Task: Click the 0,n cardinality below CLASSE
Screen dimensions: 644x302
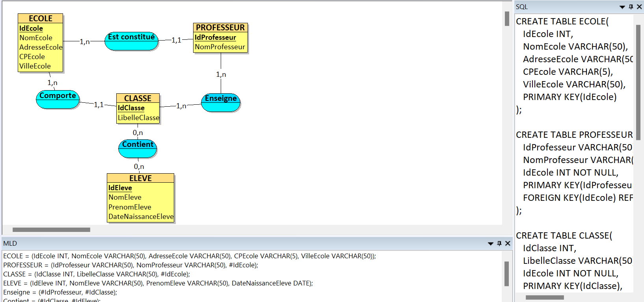Action: (138, 133)
